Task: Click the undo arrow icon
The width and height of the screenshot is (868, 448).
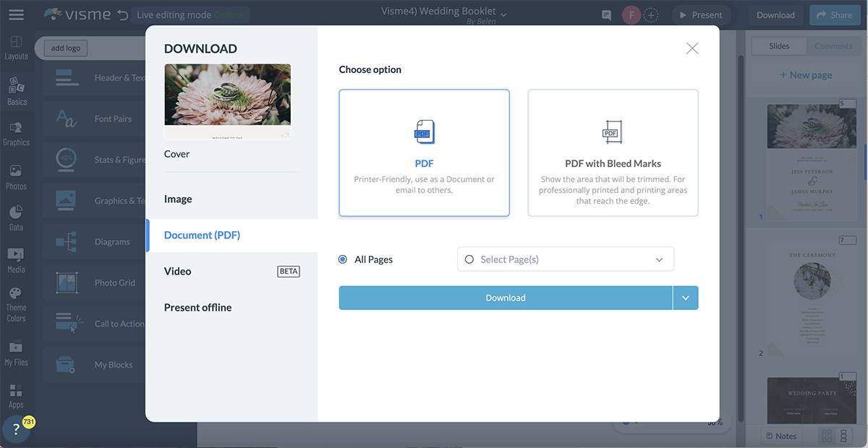Action: [122, 15]
